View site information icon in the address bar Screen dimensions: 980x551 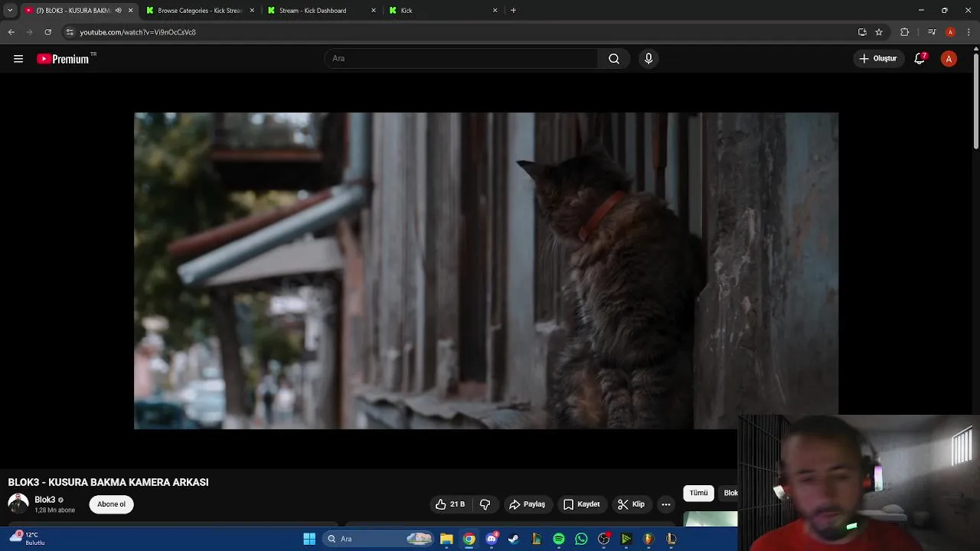pyautogui.click(x=70, y=32)
